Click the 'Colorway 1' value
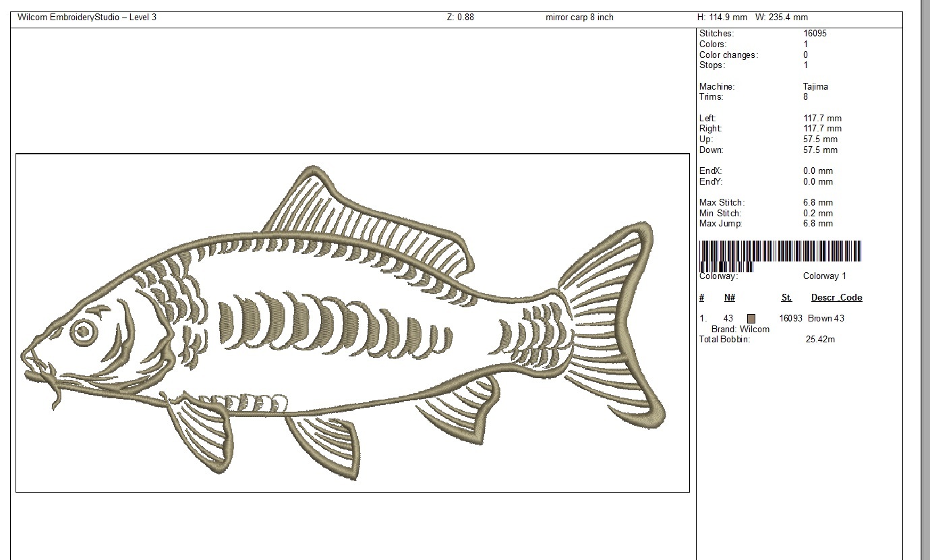This screenshot has width=930, height=560. click(x=825, y=276)
